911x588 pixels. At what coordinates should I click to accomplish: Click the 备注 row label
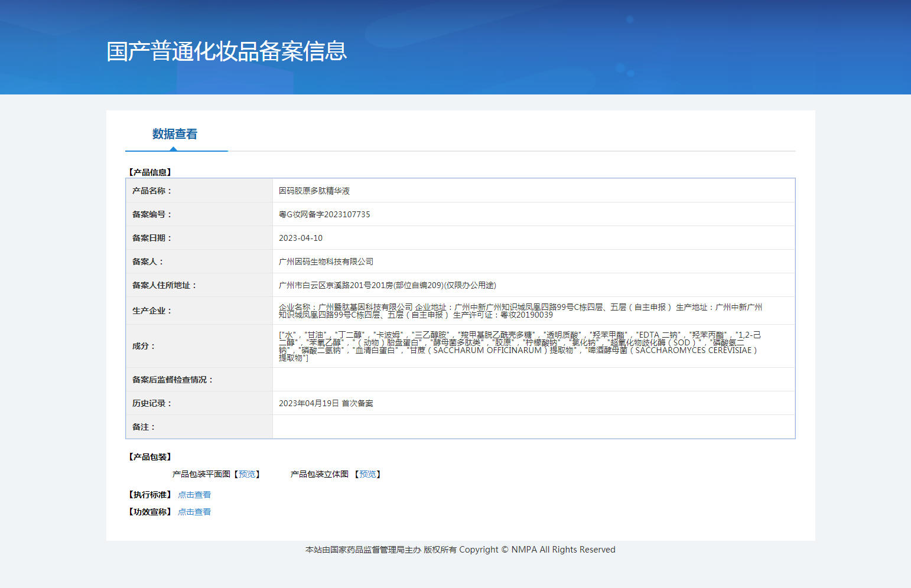point(144,427)
